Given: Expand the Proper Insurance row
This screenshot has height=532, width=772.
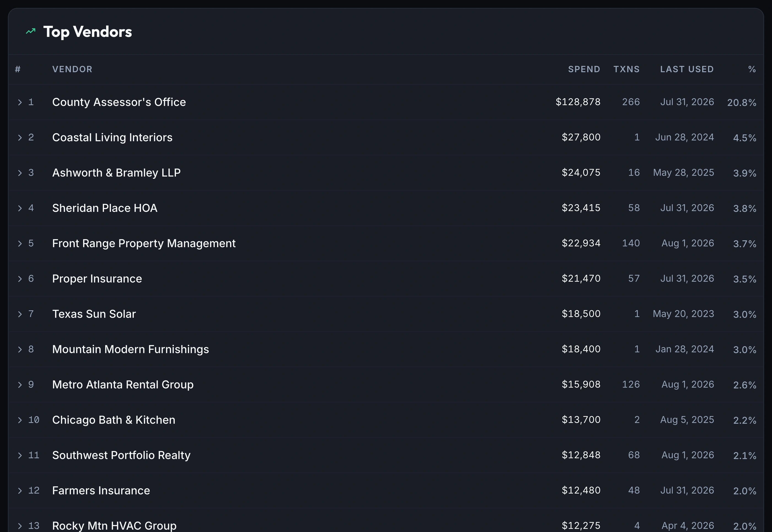Looking at the screenshot, I should [20, 279].
